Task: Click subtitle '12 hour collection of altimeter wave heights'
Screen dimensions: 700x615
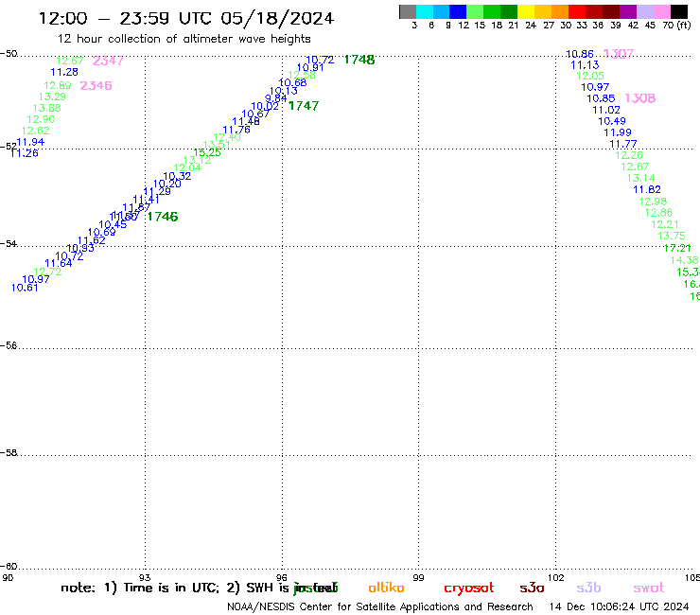Action: 184,39
